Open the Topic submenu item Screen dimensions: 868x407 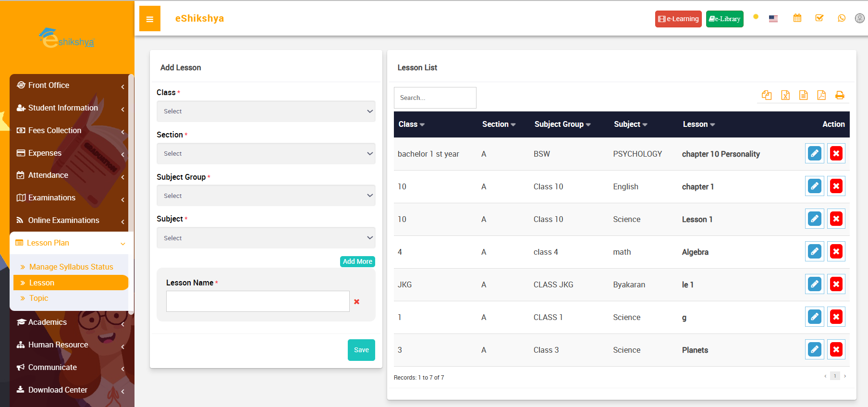38,298
